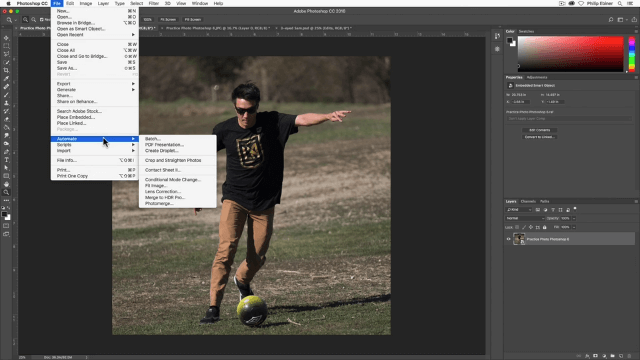Toggle Lock position in Layers panel
The width and height of the screenshot is (640, 360).
point(531,227)
